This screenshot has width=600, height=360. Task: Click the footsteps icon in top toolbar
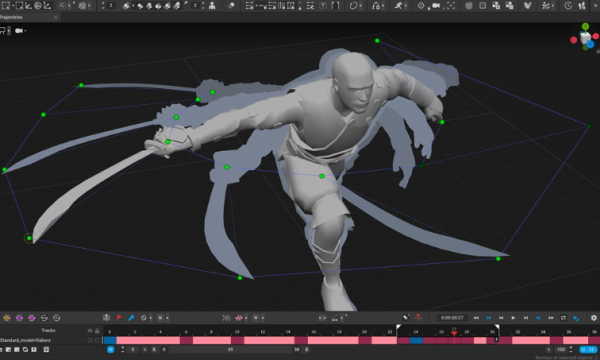[x=582, y=5]
